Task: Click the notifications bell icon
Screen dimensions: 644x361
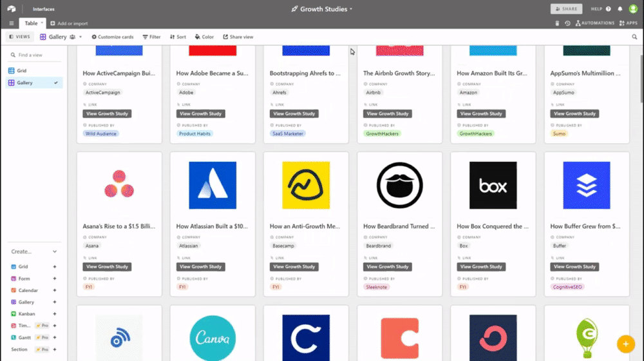Action: [x=620, y=9]
